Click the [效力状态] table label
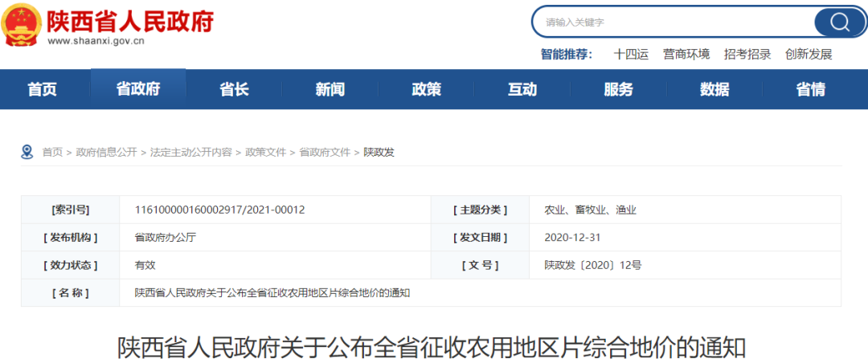 coord(70,265)
